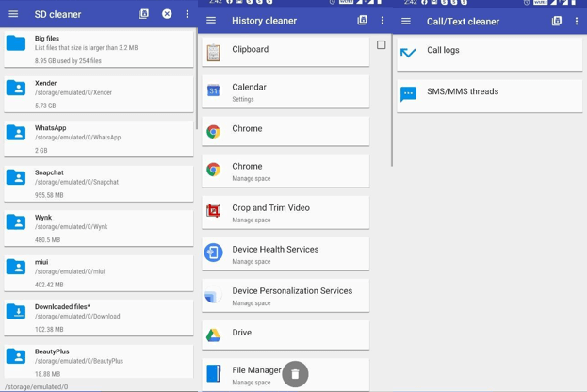
Task: Tap the Calendar app icon
Action: (x=213, y=90)
